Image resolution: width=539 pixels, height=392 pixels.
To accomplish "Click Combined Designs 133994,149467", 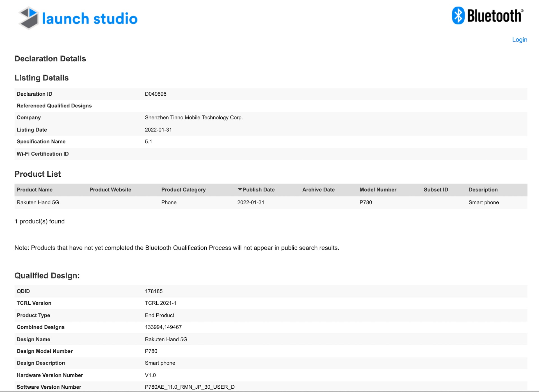I will (163, 327).
